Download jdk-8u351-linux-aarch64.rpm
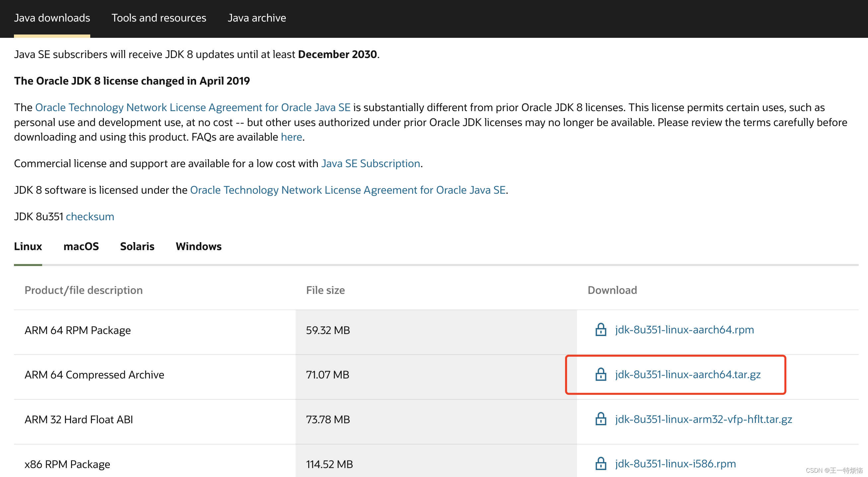 click(685, 329)
